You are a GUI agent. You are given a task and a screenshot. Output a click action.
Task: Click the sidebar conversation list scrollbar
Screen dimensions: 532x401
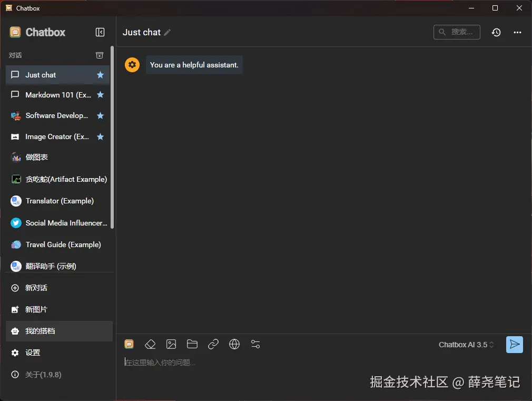coord(112,137)
